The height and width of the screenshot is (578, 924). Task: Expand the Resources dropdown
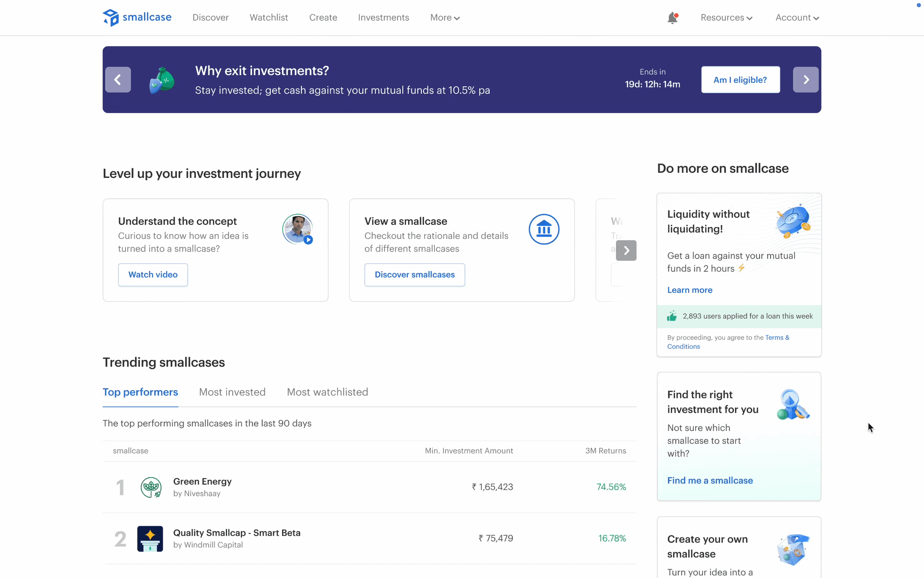point(726,18)
